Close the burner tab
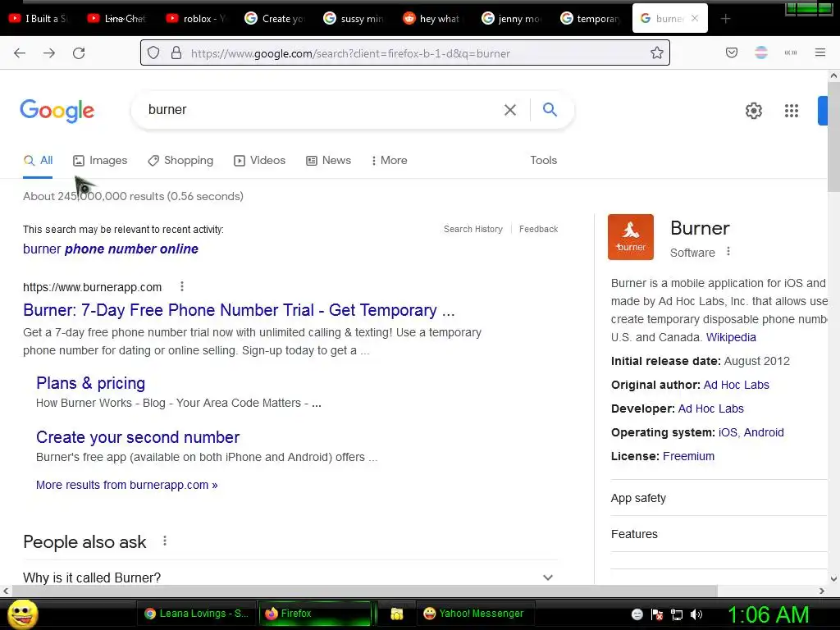The height and width of the screenshot is (630, 840). click(x=695, y=18)
